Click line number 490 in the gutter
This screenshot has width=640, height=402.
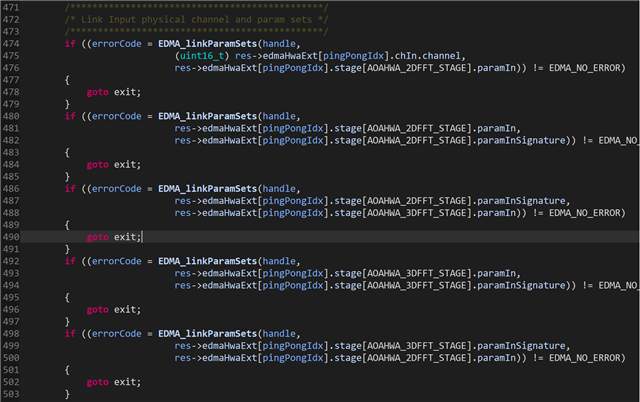[x=11, y=237]
